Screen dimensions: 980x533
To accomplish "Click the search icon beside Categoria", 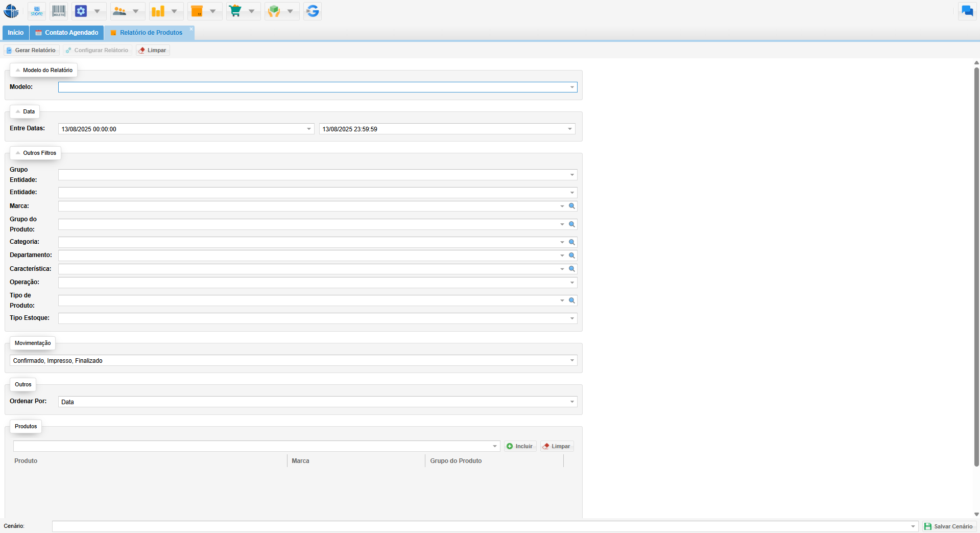I will [x=572, y=242].
